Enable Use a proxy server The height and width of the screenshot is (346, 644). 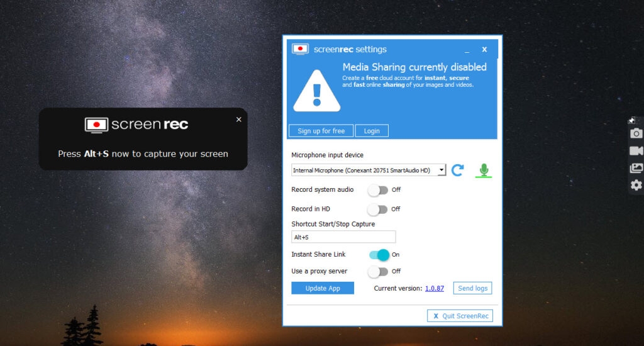tap(378, 272)
